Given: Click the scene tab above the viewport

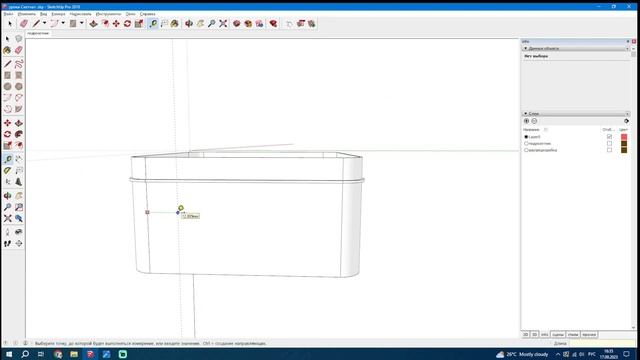Looking at the screenshot, I should [x=38, y=33].
